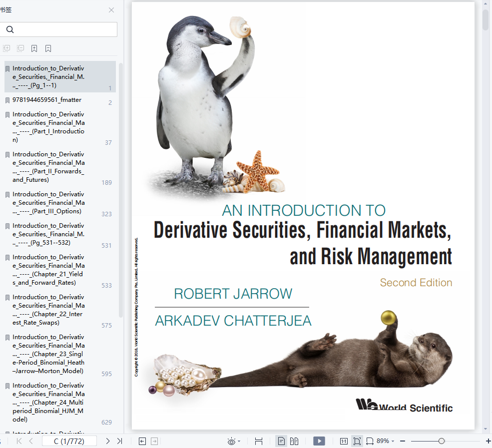
Task: Click the zoom slider handle
Action: tap(442, 441)
